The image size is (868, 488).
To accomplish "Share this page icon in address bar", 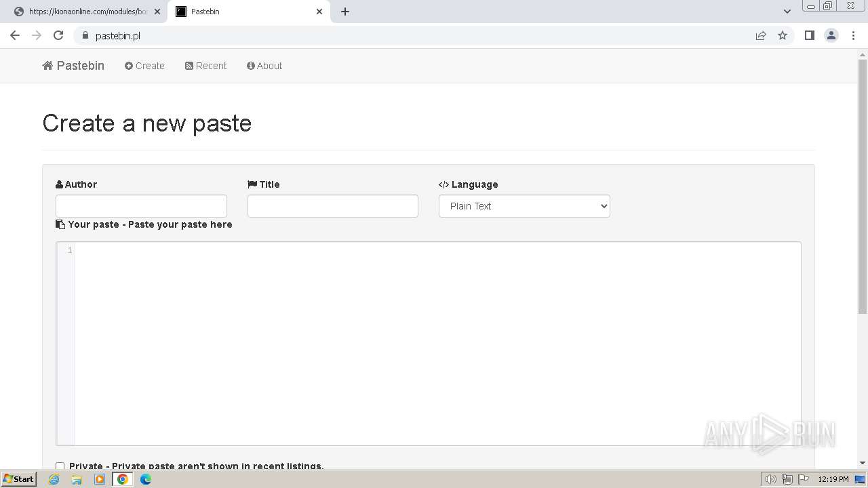I will coord(761,35).
